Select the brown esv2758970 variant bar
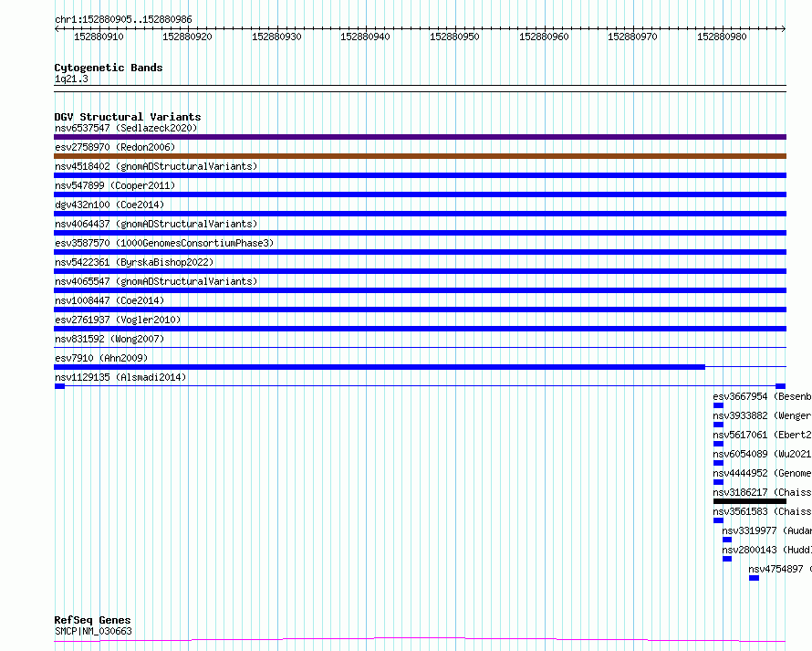 click(420, 156)
